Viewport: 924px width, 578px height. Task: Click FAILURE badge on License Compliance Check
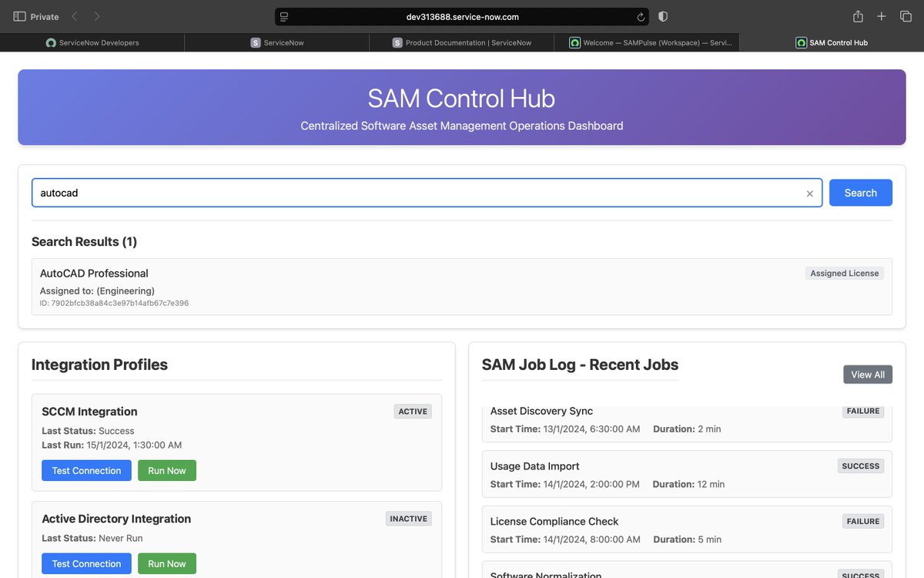pos(863,522)
